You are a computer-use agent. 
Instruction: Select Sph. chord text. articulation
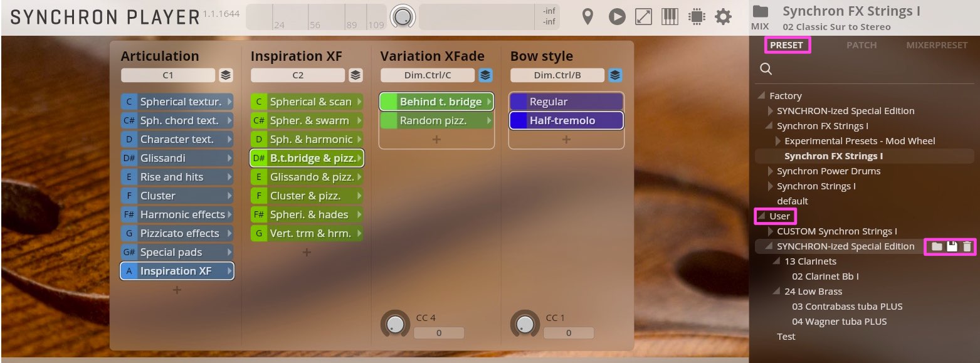177,120
